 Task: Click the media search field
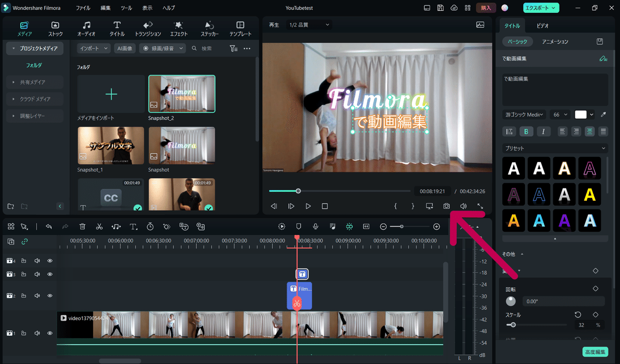[207, 48]
